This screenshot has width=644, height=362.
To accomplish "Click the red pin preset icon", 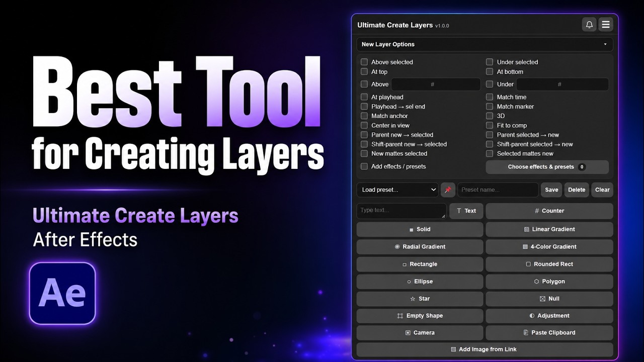I will tap(448, 190).
